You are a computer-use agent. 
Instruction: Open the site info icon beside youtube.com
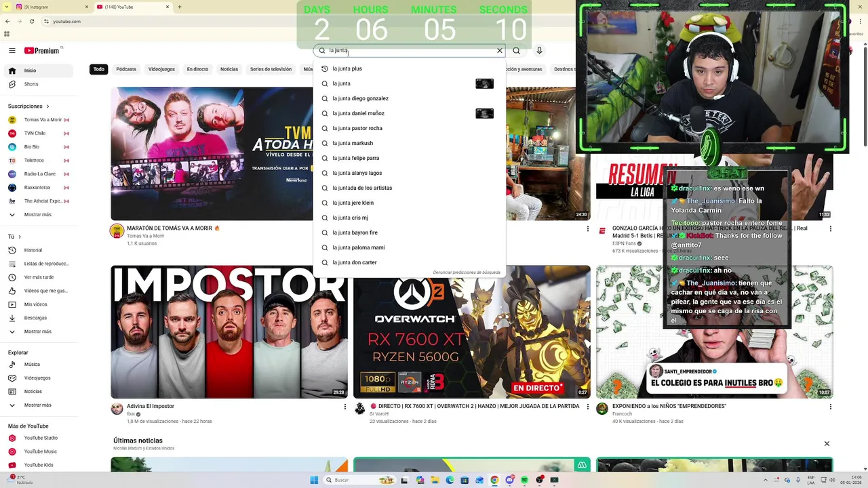pos(46,22)
